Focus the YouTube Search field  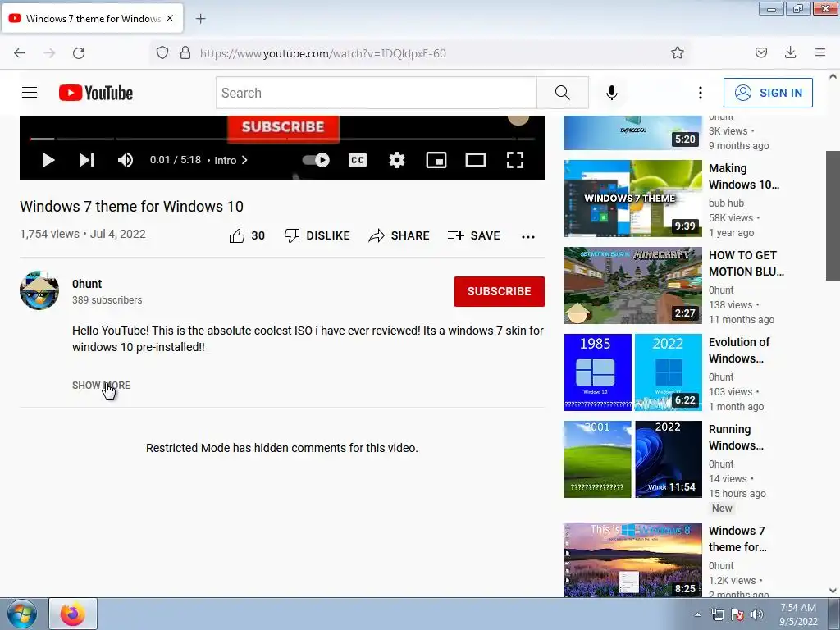click(376, 93)
